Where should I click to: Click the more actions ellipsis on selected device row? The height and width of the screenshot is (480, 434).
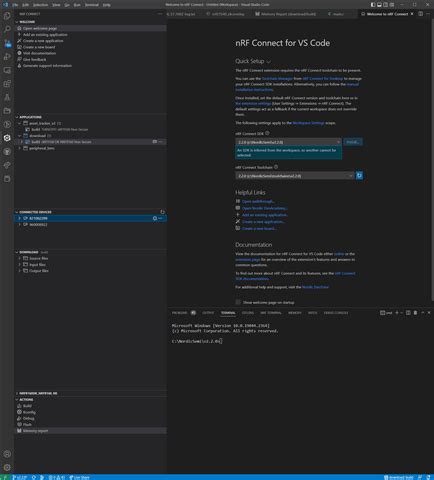pos(161,218)
